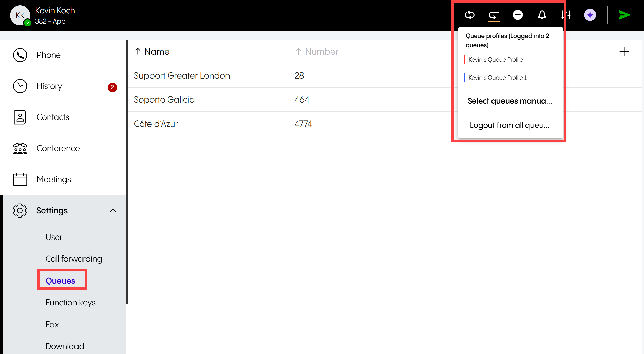644x354 pixels.
Task: Click the KK user avatar
Action: tap(20, 16)
